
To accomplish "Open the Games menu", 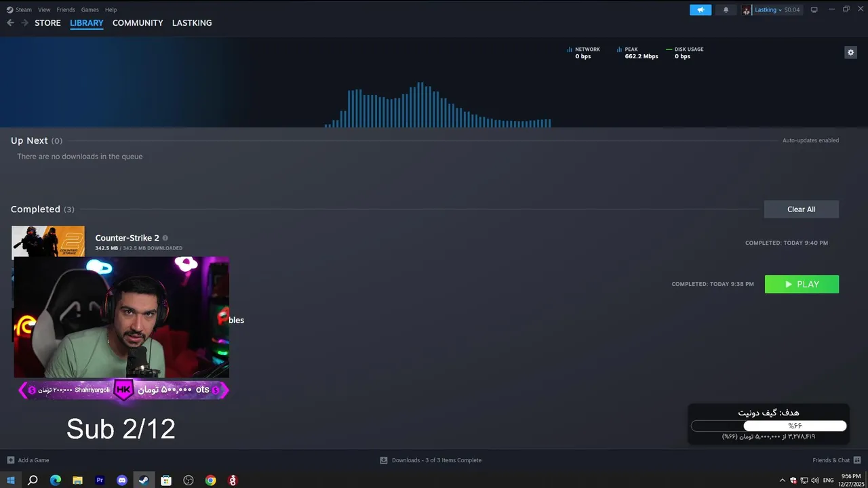I will point(90,9).
